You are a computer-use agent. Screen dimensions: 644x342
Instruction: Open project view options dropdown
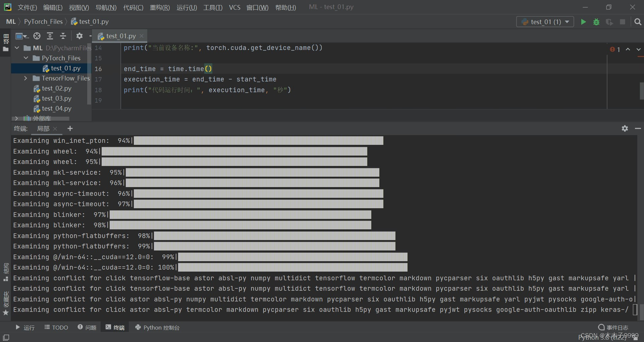pos(22,36)
